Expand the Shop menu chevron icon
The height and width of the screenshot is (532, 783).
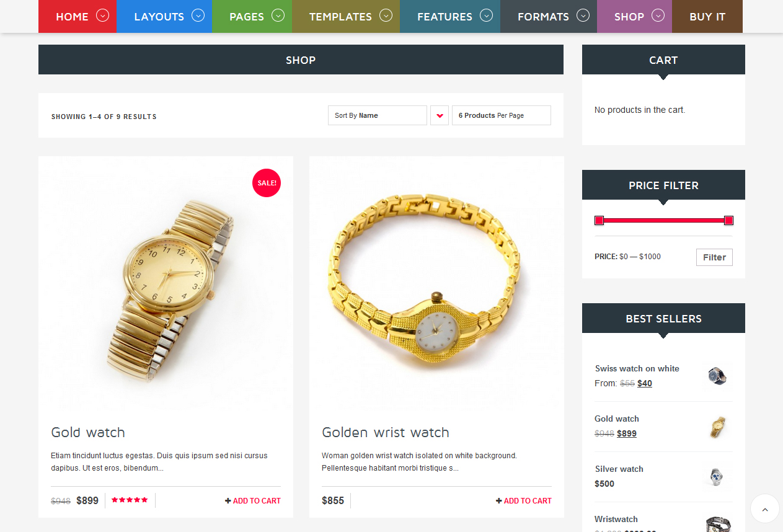(x=658, y=16)
